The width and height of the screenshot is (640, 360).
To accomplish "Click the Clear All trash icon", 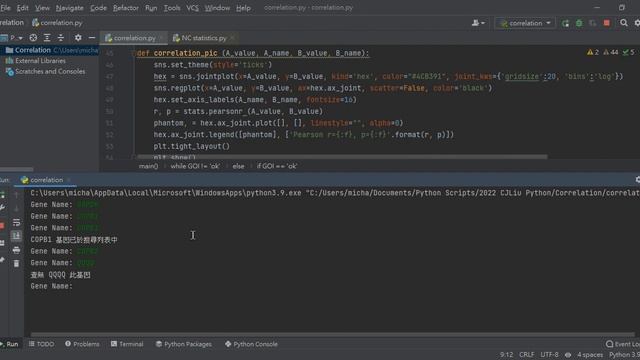I will [x=16, y=264].
